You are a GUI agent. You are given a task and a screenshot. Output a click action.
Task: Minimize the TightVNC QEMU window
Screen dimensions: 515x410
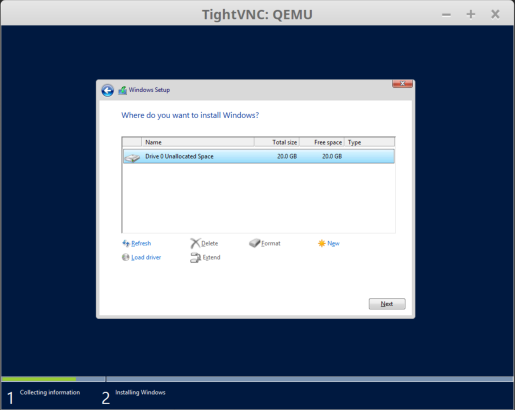(446, 14)
